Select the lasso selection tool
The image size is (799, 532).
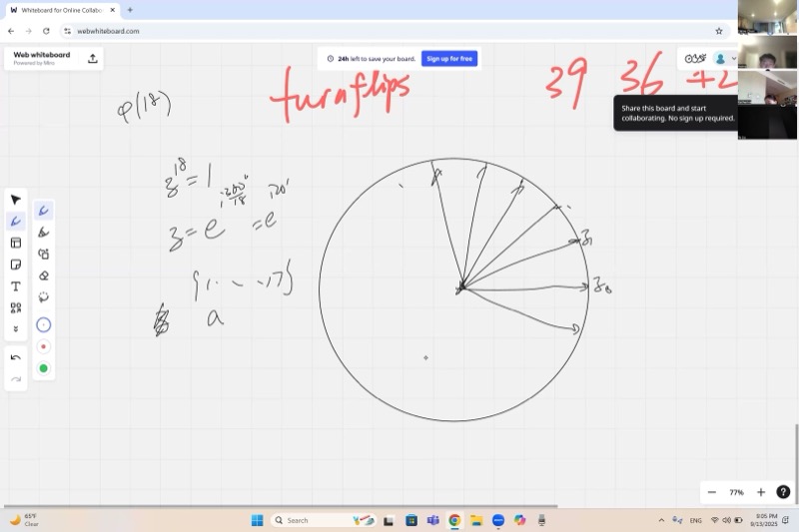43,297
